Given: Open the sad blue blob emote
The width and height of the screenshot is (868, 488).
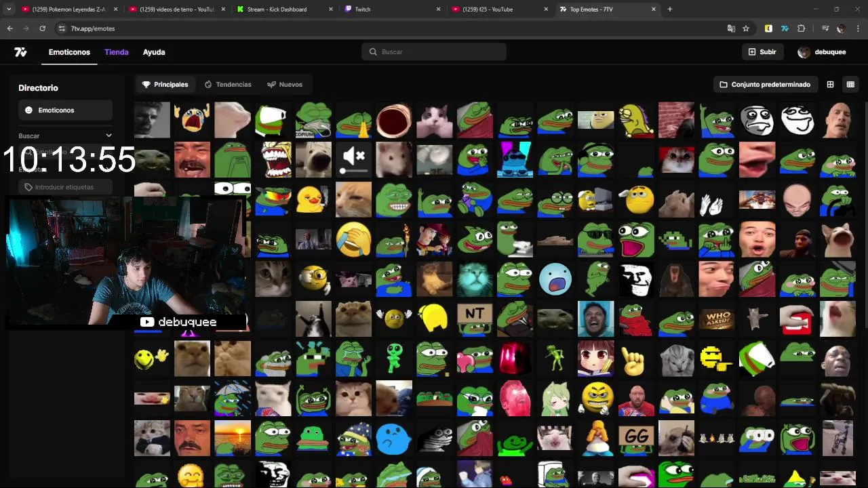Looking at the screenshot, I should 394,439.
